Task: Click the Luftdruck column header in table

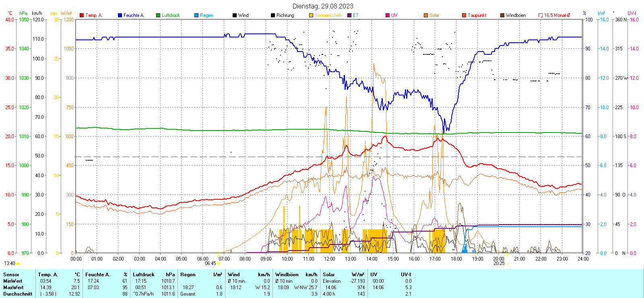Action: (x=143, y=275)
